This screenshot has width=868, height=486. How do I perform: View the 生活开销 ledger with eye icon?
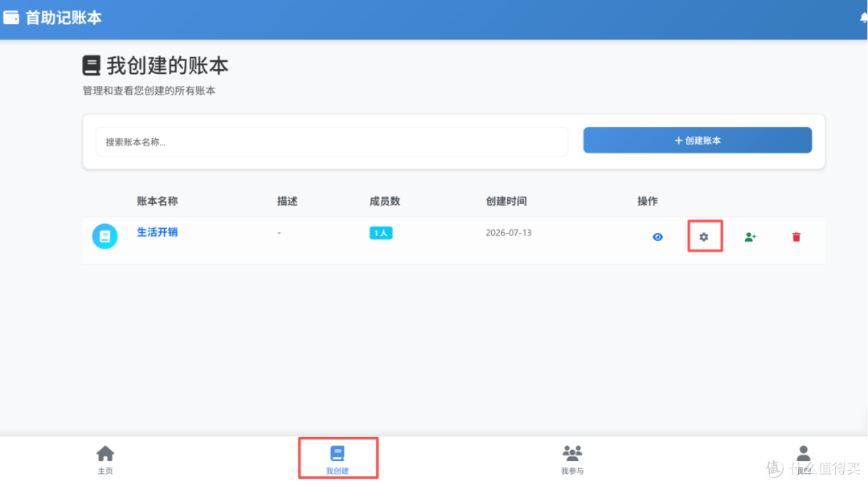(657, 237)
